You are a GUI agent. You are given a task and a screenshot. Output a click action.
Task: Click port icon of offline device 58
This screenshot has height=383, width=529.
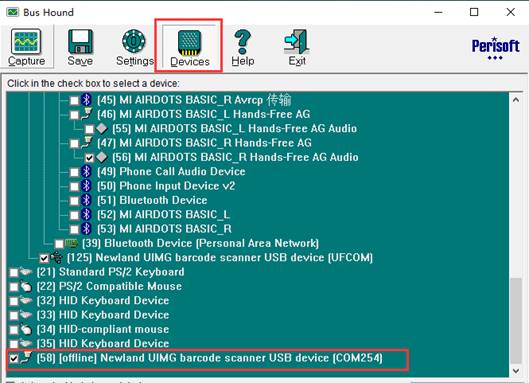click(26, 357)
